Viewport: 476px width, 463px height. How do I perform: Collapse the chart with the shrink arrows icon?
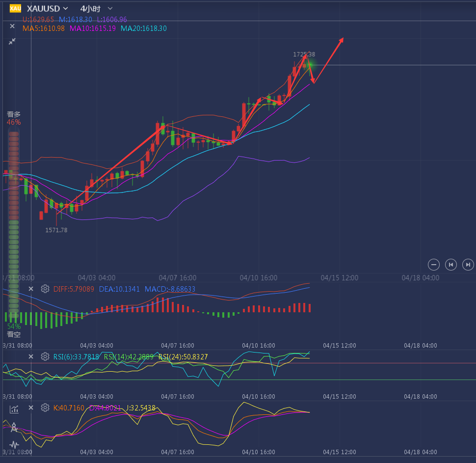12,42
